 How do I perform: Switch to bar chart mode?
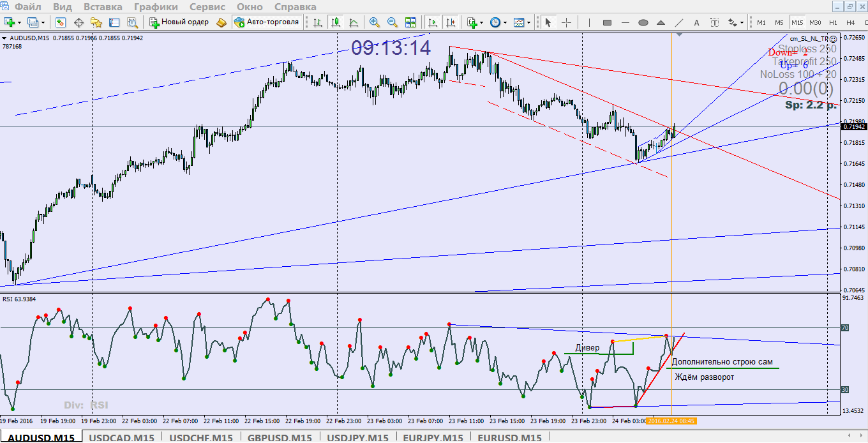tap(317, 22)
